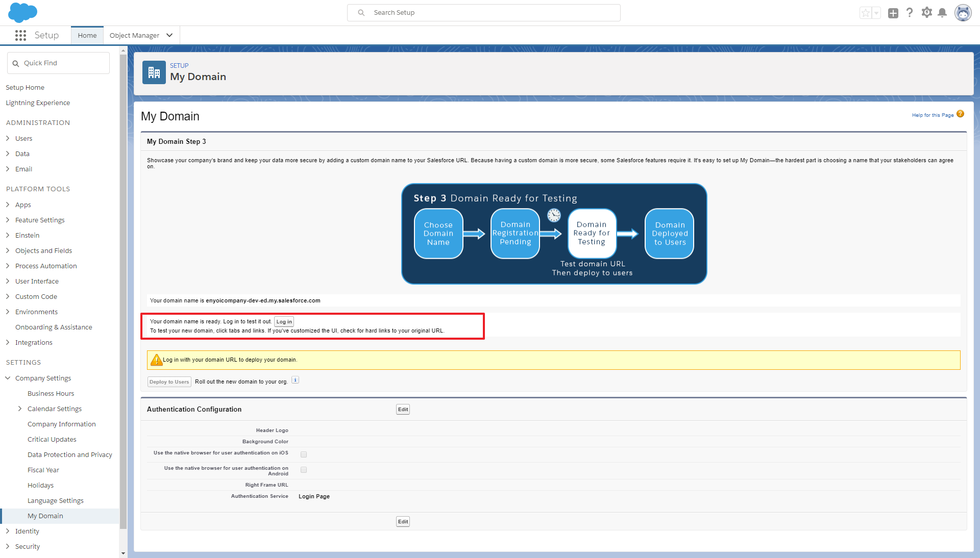Expand the Apps section
Image resolution: width=980 pixels, height=558 pixels.
8,205
